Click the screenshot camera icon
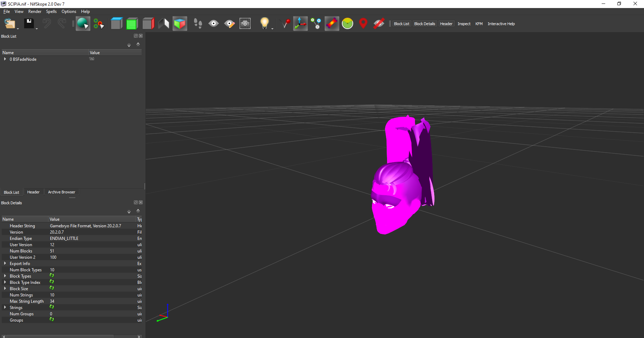 click(245, 24)
